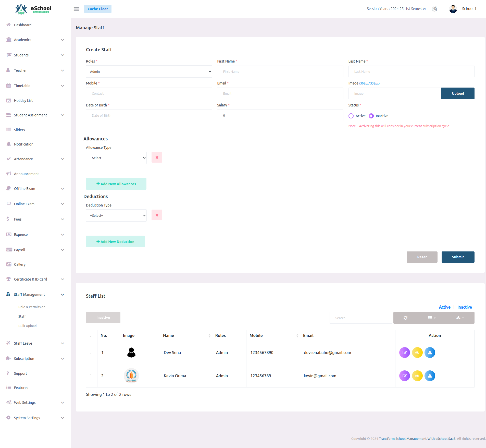This screenshot has height=448, width=486.
Task: Click the Add New Deduction button
Action: (115, 241)
